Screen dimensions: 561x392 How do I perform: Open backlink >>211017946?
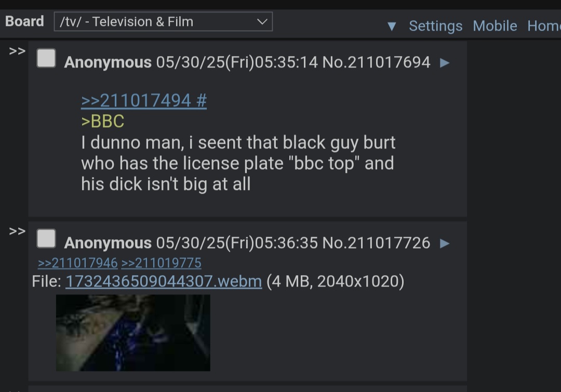click(77, 263)
